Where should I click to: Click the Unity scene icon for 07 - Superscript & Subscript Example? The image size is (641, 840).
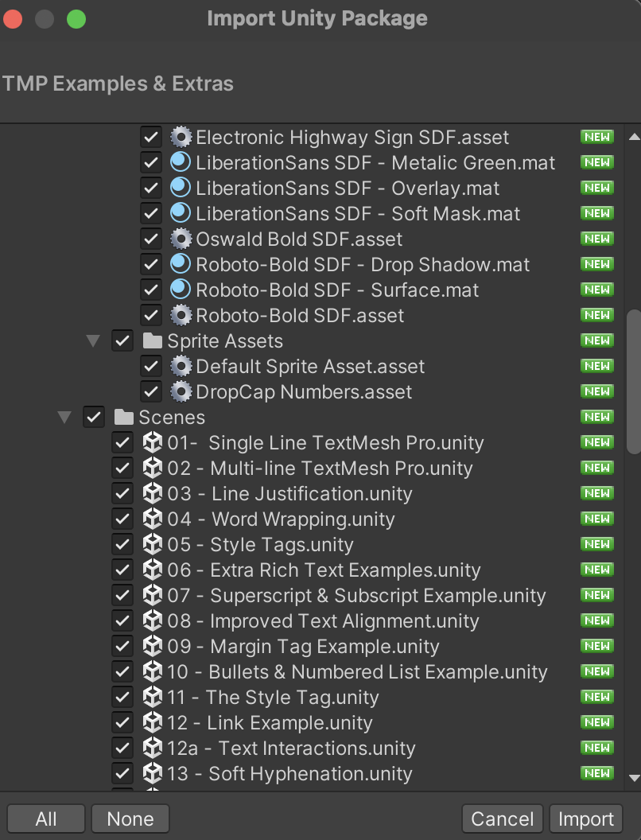click(153, 595)
